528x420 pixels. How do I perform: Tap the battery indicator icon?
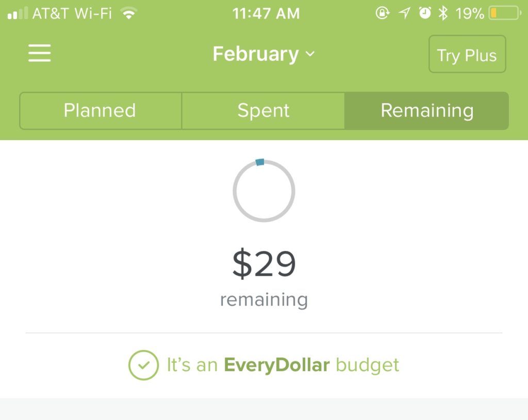click(504, 13)
